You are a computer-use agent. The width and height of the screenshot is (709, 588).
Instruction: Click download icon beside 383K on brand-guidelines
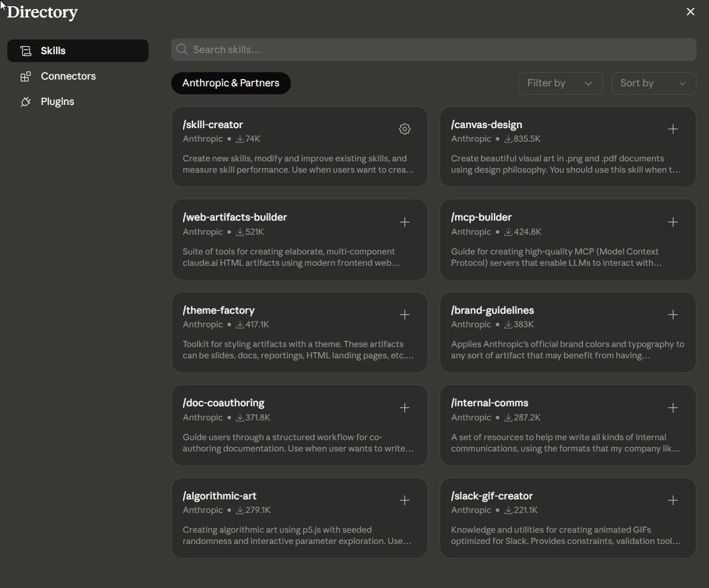[x=508, y=325]
